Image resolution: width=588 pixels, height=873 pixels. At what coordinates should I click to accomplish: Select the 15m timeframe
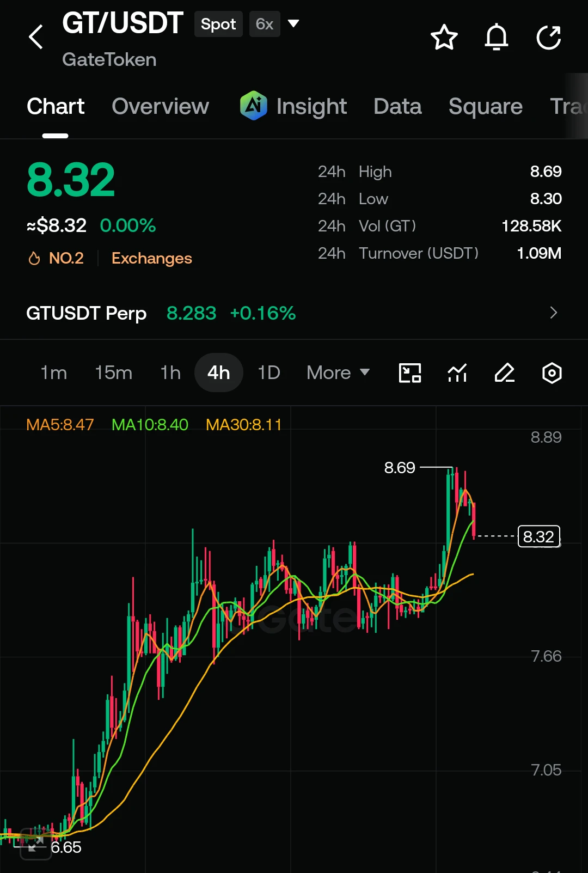[114, 373]
